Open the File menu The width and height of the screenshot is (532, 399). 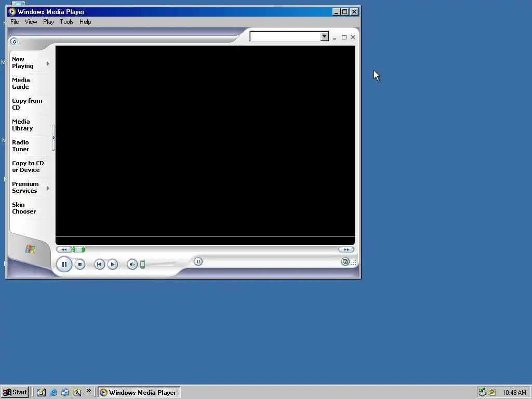[15, 22]
